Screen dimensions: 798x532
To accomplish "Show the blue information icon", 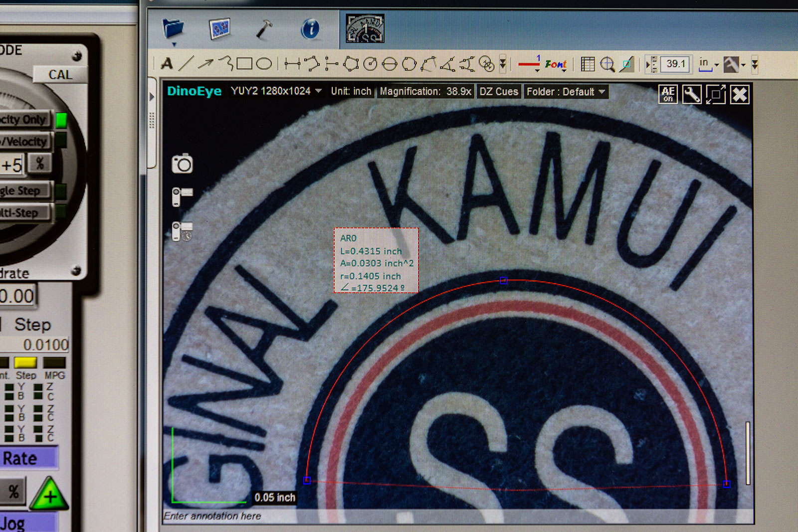I will (x=310, y=29).
